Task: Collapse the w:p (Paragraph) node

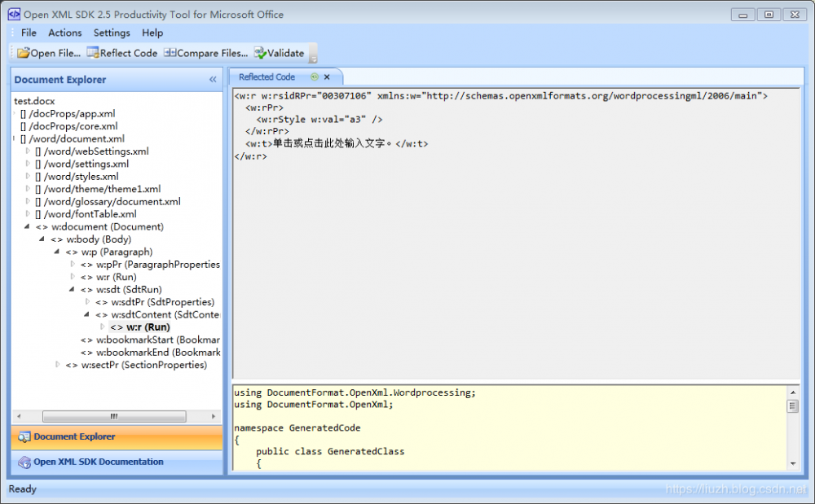Action: [57, 252]
